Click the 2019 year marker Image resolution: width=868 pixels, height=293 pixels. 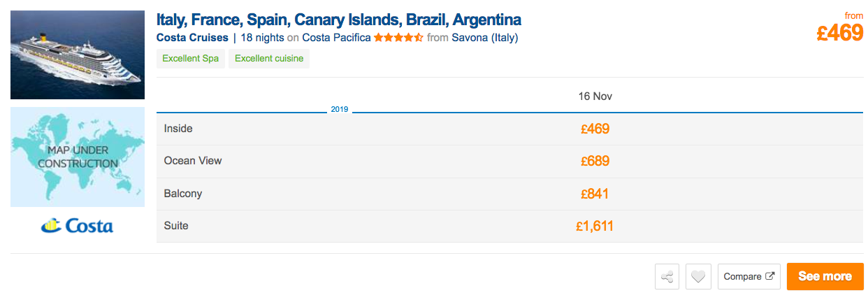pos(340,110)
